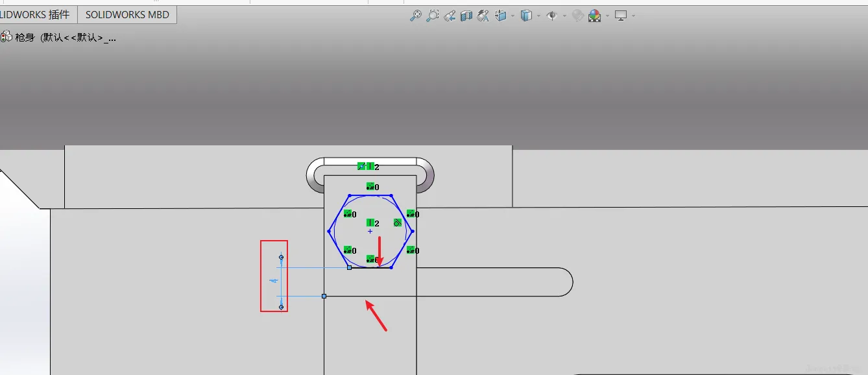This screenshot has width=868, height=375.
Task: Expand the Display Style dropdown arrow
Action: (538, 16)
